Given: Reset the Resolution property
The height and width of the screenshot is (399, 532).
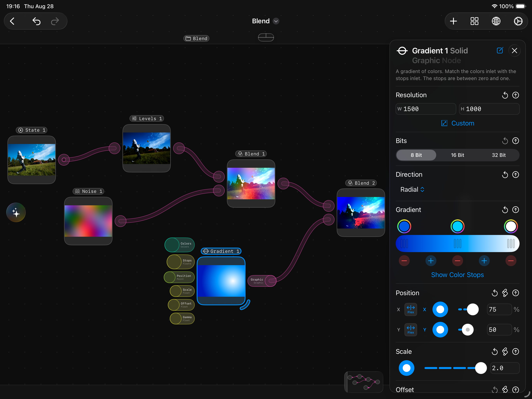Looking at the screenshot, I should pyautogui.click(x=505, y=95).
